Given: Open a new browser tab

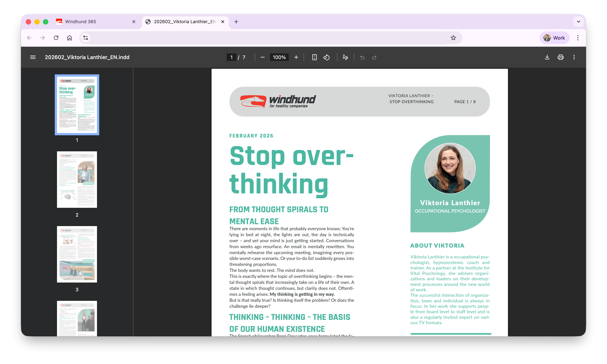Looking at the screenshot, I should tap(236, 22).
